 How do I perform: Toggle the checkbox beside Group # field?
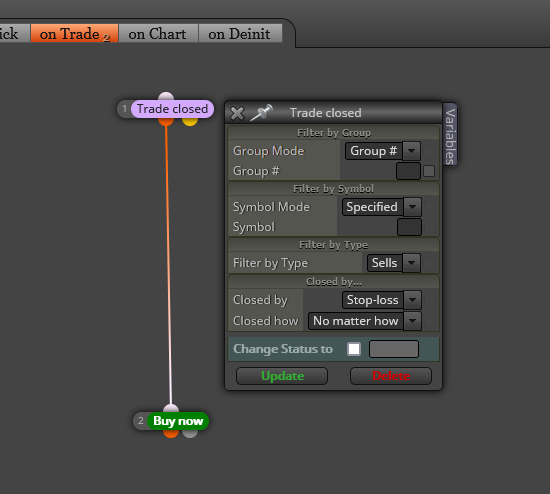tap(429, 171)
